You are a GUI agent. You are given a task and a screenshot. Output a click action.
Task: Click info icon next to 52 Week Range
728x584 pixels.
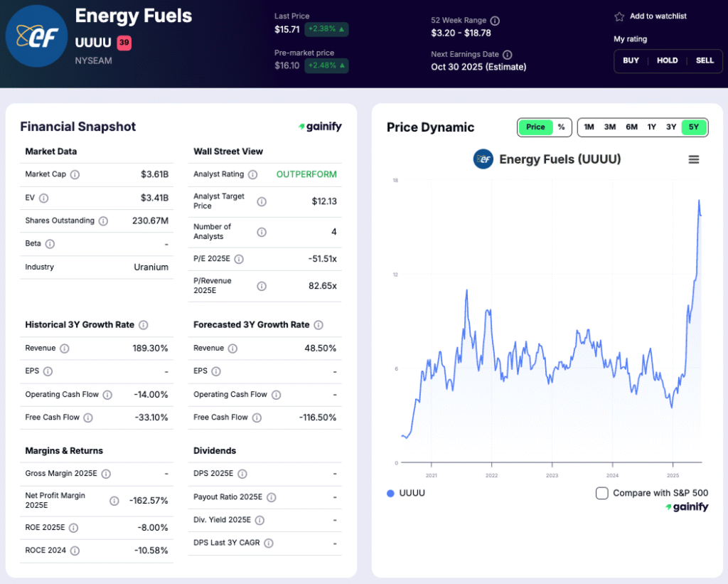tap(495, 21)
